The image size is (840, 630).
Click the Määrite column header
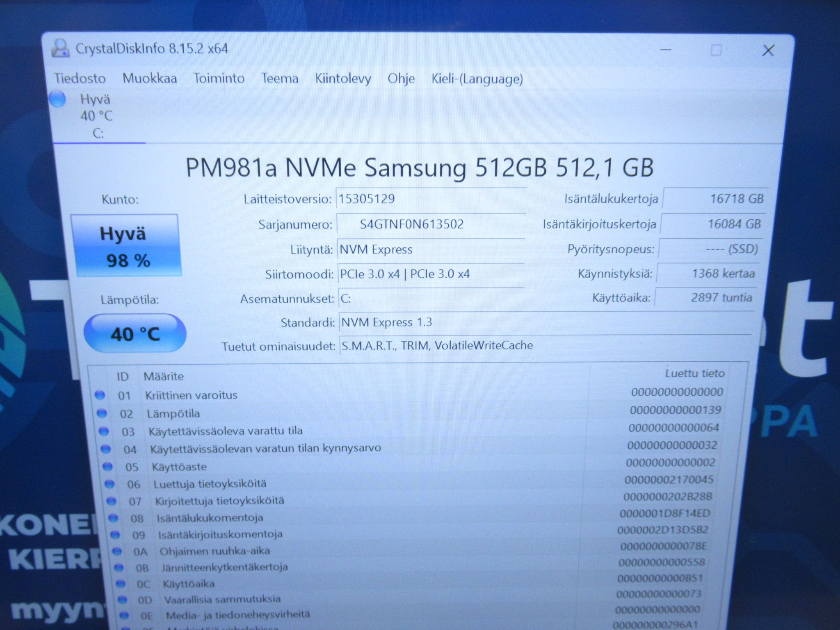[x=164, y=376]
